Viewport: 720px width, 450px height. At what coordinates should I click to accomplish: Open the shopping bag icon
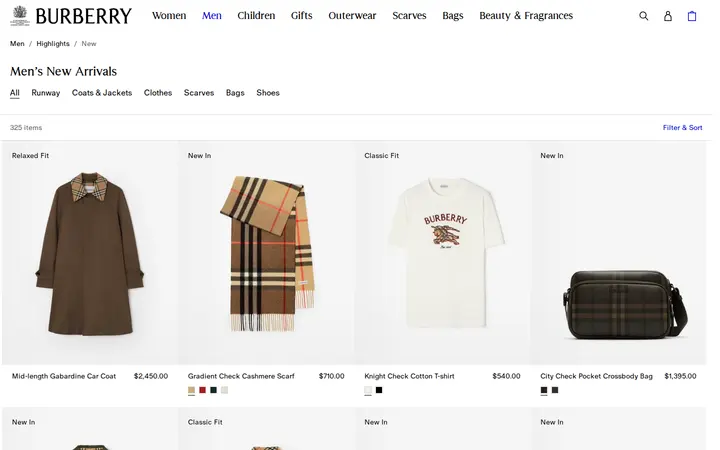tap(692, 16)
